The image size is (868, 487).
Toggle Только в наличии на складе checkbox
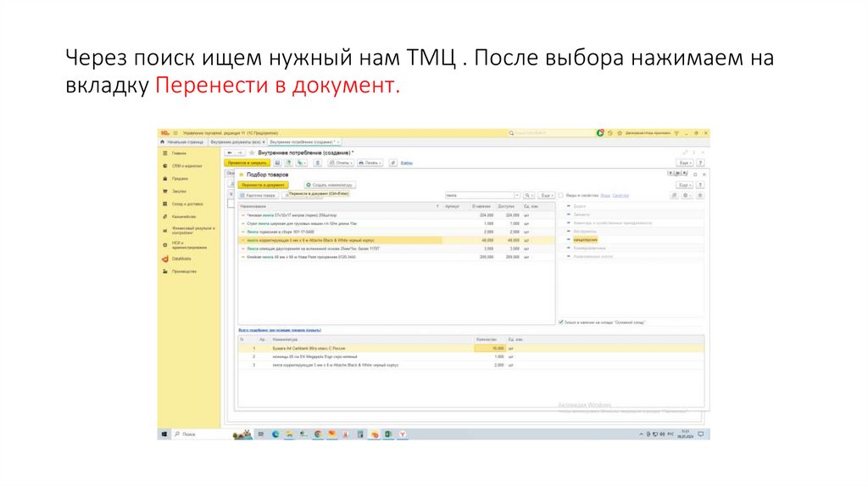561,322
